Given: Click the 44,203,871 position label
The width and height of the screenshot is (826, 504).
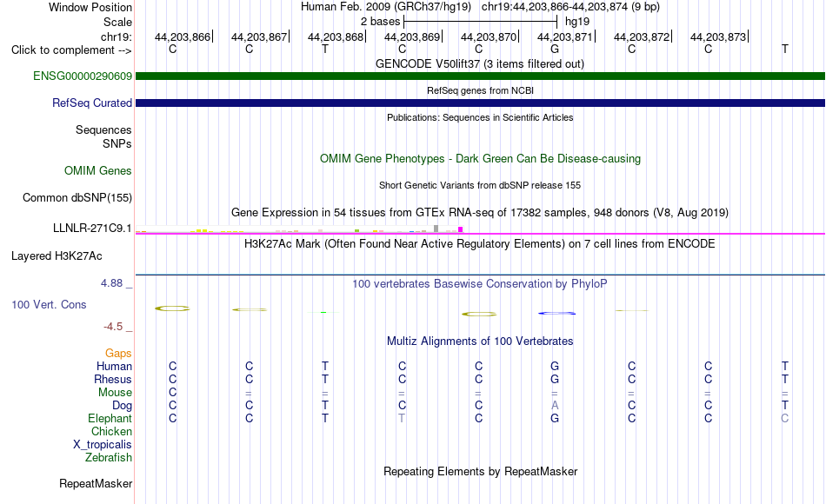Looking at the screenshot, I should click(565, 36).
